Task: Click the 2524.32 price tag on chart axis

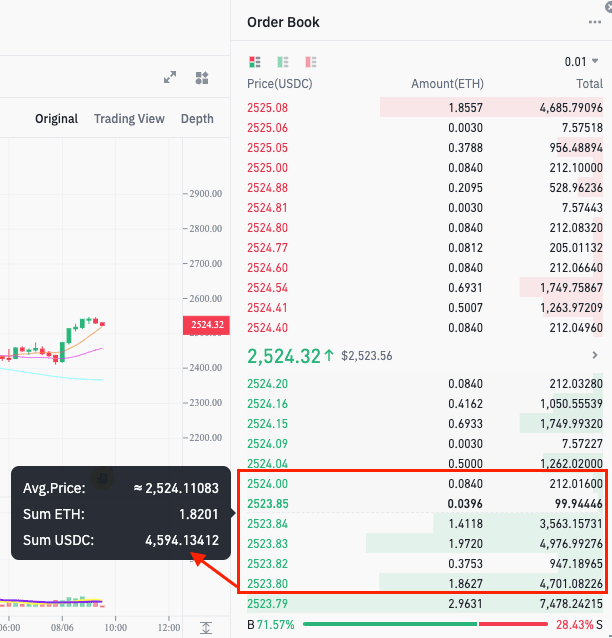Action: point(204,325)
